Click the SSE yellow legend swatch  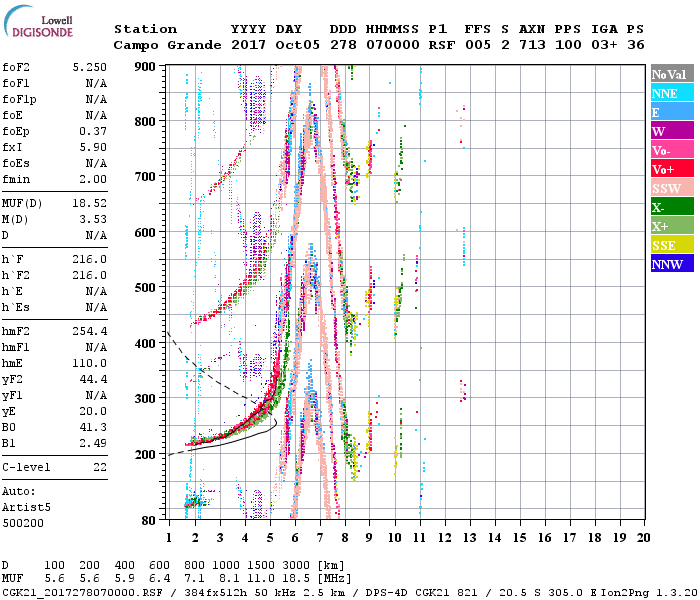coord(672,245)
